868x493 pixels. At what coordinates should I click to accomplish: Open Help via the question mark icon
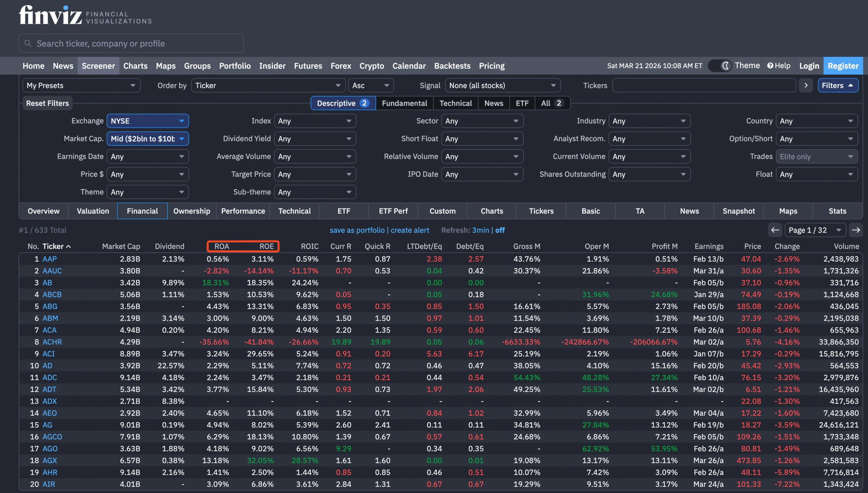770,65
